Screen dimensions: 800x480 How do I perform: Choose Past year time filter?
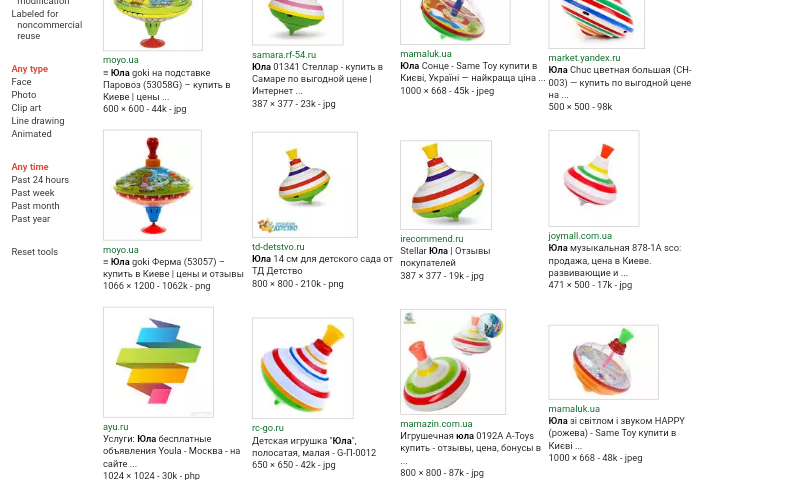coord(31,219)
